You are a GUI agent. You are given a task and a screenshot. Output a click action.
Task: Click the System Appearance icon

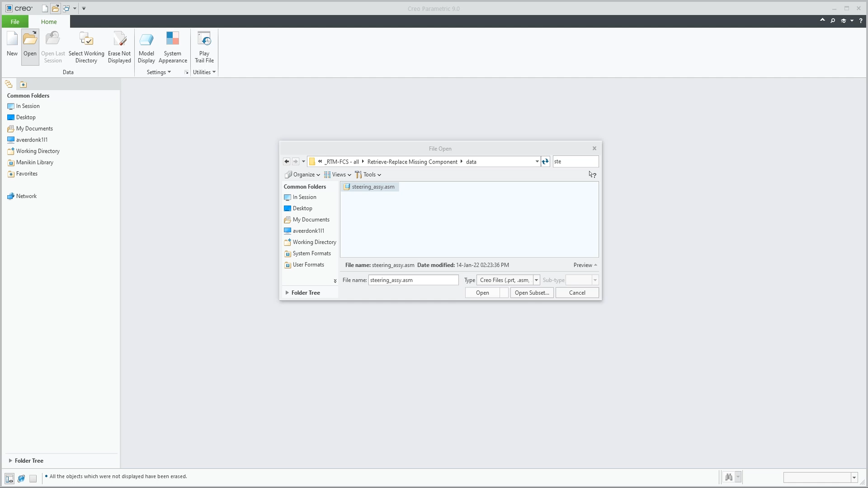[x=172, y=43]
